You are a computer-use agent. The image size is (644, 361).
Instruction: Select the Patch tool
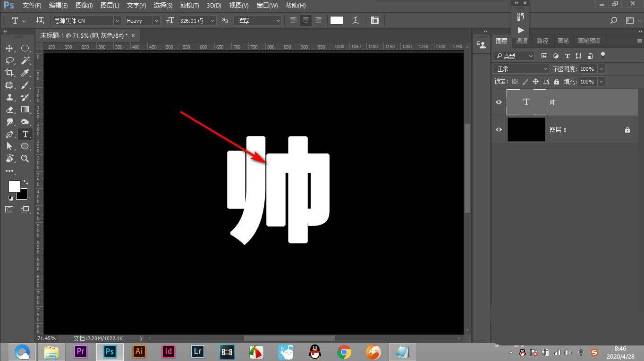(9, 85)
